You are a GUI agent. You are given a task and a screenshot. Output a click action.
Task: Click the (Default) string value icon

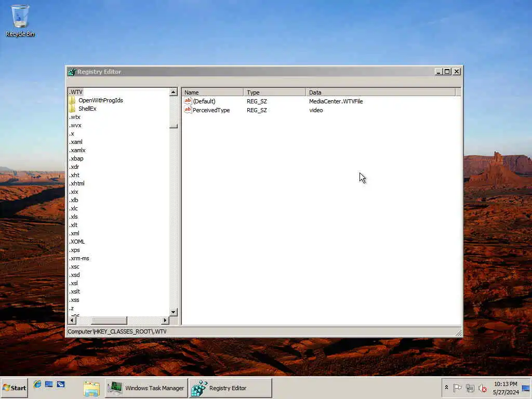(188, 101)
